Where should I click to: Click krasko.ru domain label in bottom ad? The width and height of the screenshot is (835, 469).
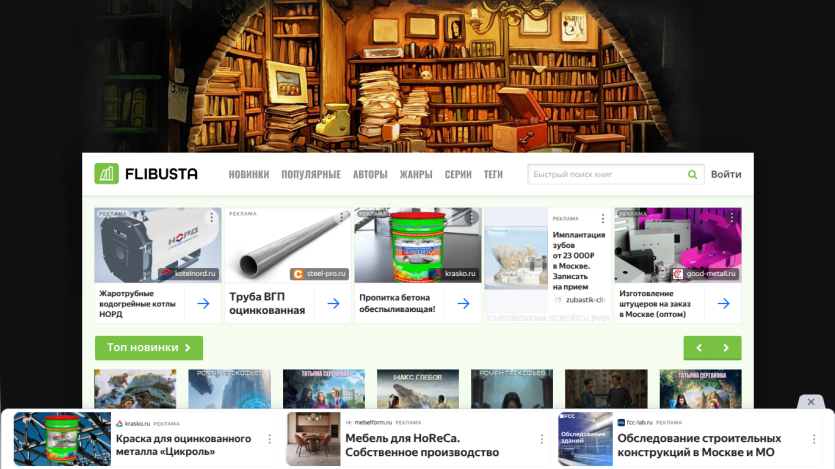point(137,424)
